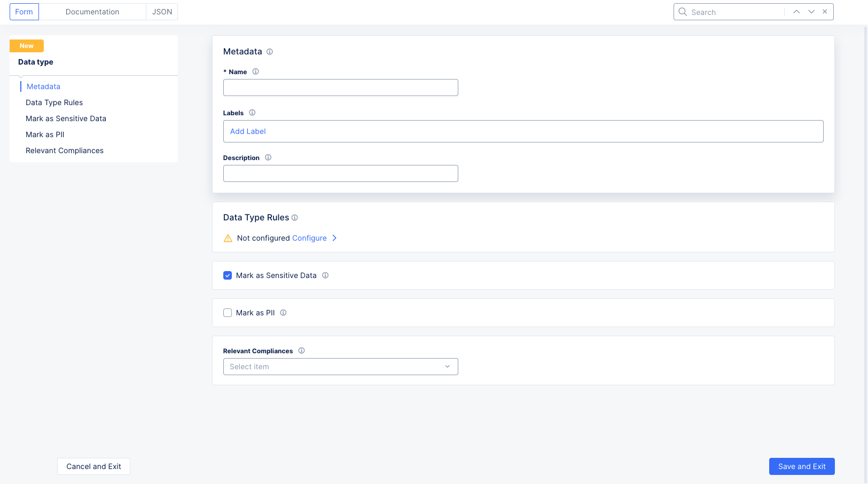The image size is (868, 484).
Task: Click the magnifier icon in the search bar
Action: pyautogui.click(x=682, y=11)
